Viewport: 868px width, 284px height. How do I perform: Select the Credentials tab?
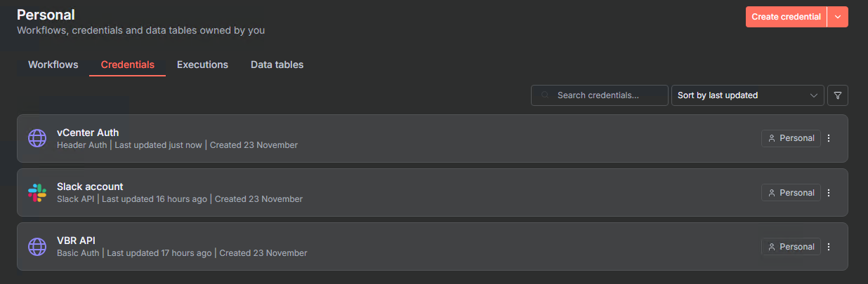coord(127,65)
